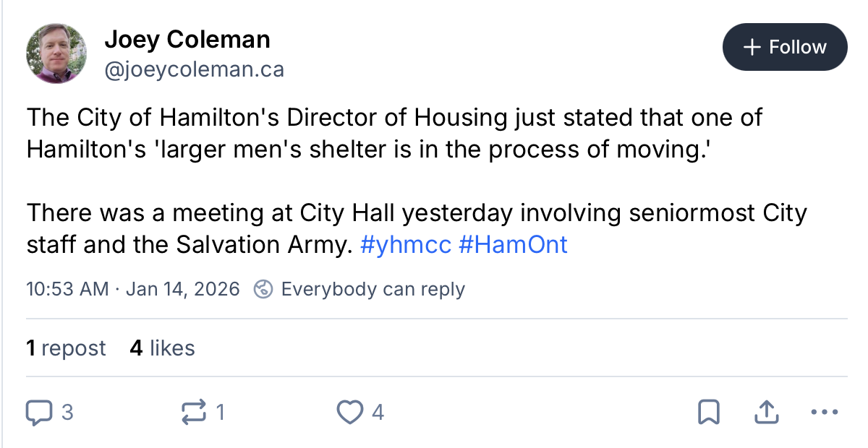Screen dimensions: 868x448
Task: Open the three-dot more options menu
Action: point(824,413)
